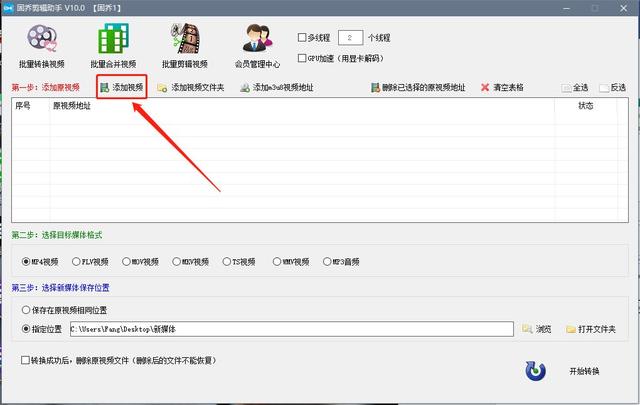This screenshot has height=405, width=640.
Task: Open 批量剪辑视频 batch clip tool
Action: coord(184,45)
